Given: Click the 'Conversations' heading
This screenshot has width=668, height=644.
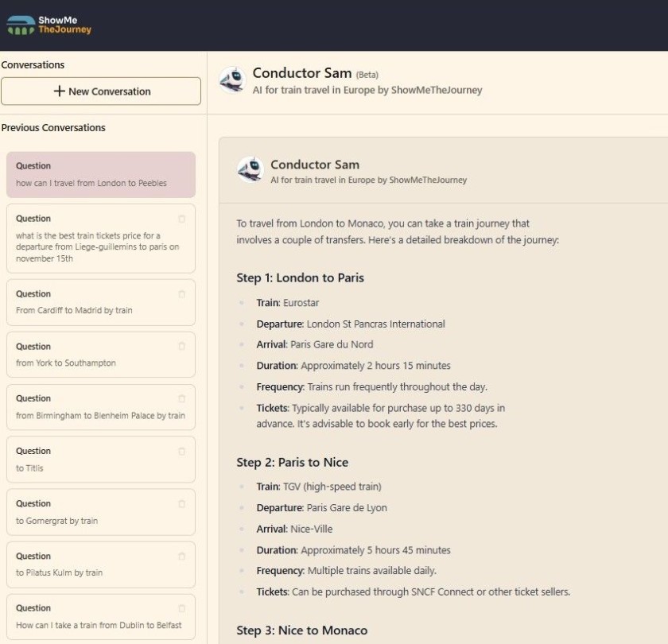Looking at the screenshot, I should coord(33,64).
